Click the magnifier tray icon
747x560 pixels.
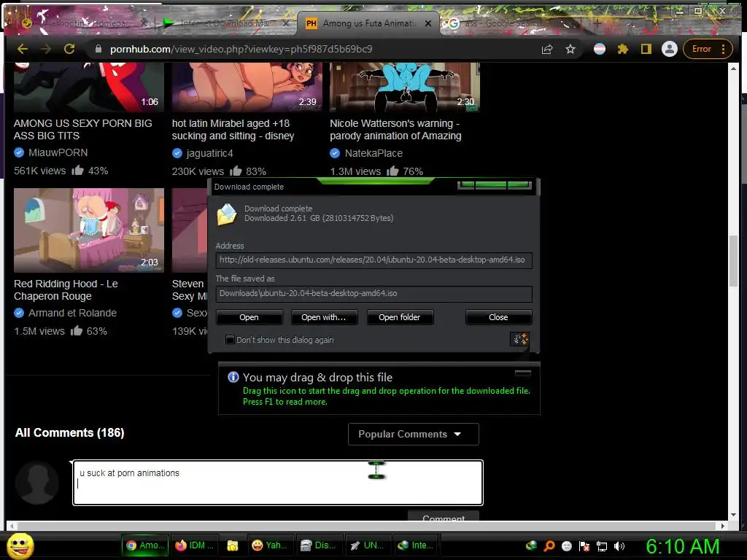(x=549, y=545)
